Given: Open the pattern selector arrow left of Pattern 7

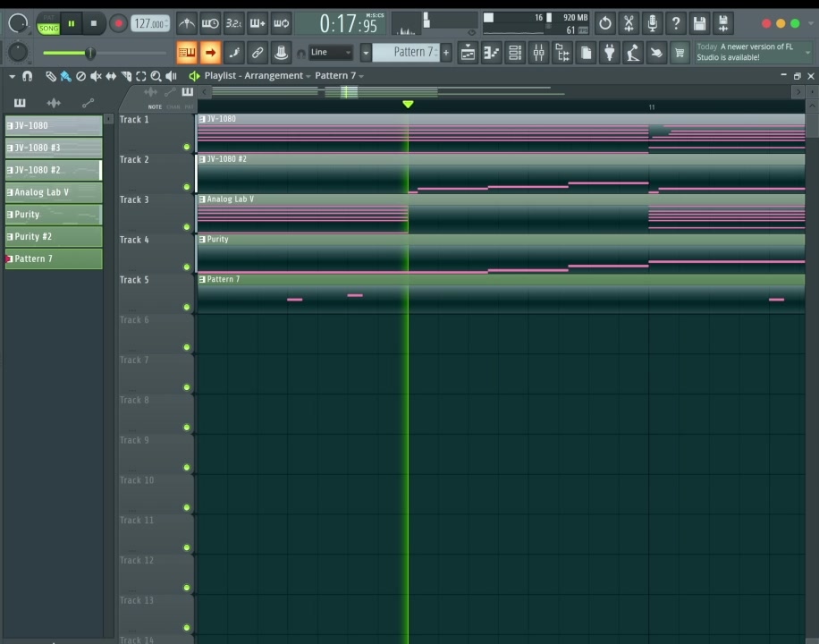Looking at the screenshot, I should pyautogui.click(x=366, y=52).
